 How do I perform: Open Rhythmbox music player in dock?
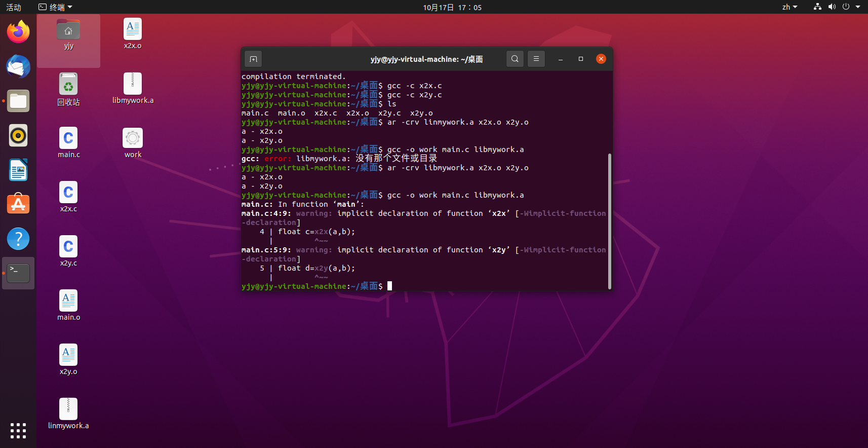tap(18, 135)
